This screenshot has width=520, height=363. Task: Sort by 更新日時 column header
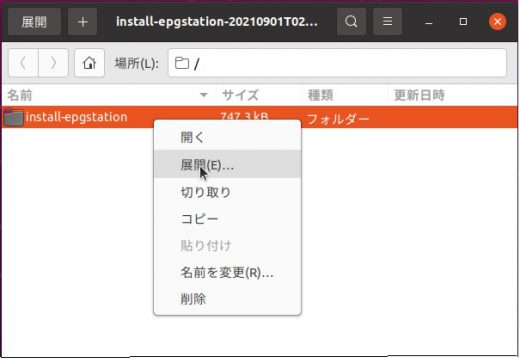click(453, 95)
